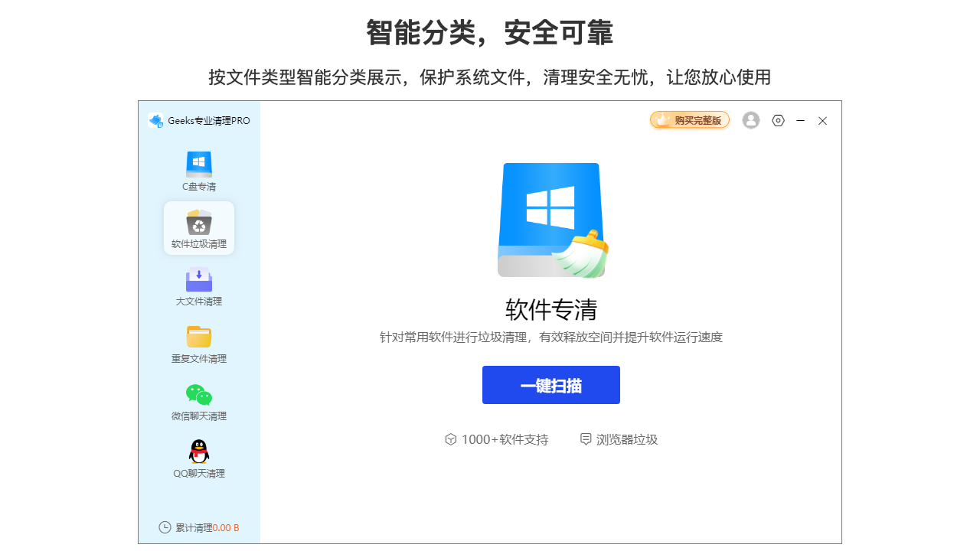Open the settings gear at top right

coord(778,120)
